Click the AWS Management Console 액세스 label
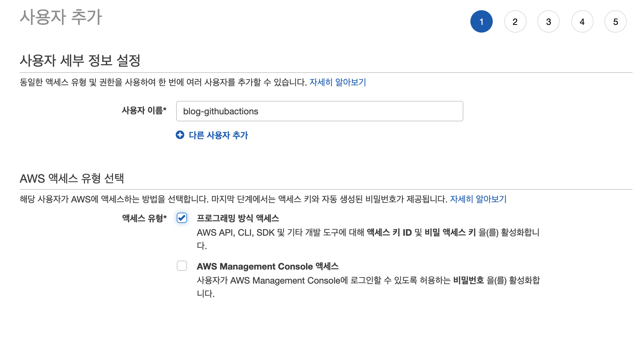 pos(267,266)
